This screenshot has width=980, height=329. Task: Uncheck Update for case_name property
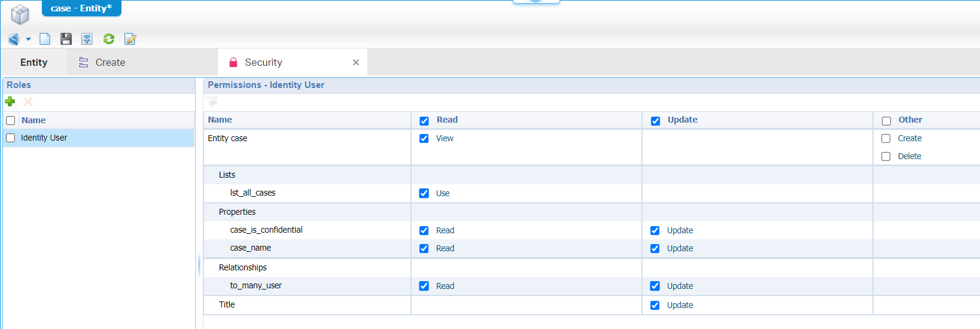click(655, 249)
